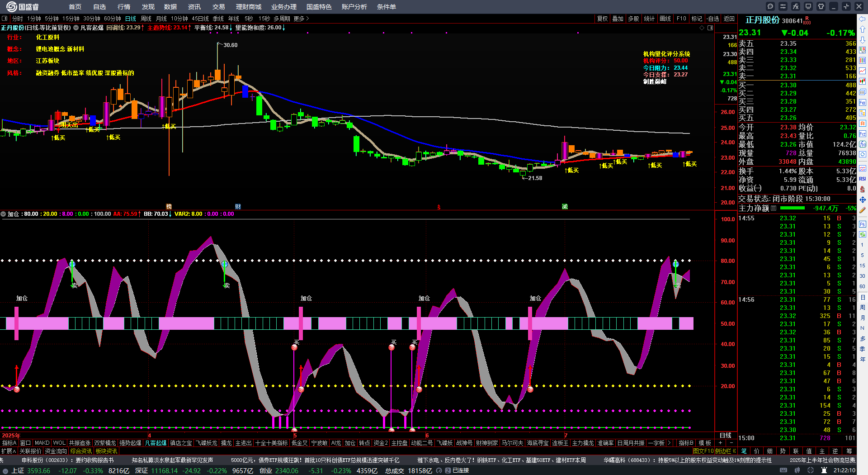
Task: Open the 交易 menu
Action: [x=219, y=7]
